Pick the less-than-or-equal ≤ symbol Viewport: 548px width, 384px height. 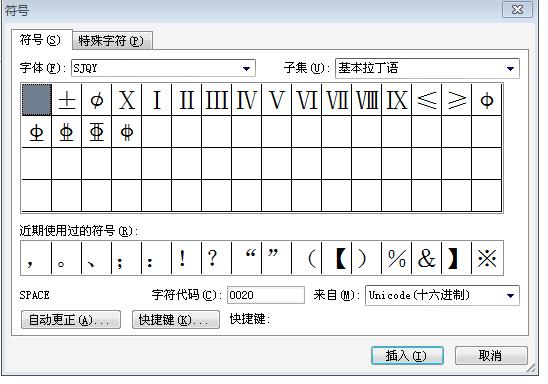(x=427, y=100)
